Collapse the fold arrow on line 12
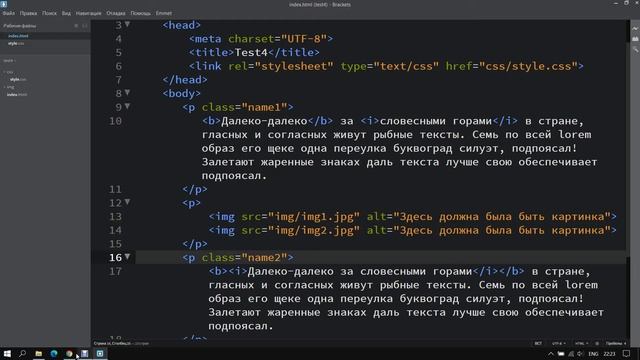 (x=127, y=202)
